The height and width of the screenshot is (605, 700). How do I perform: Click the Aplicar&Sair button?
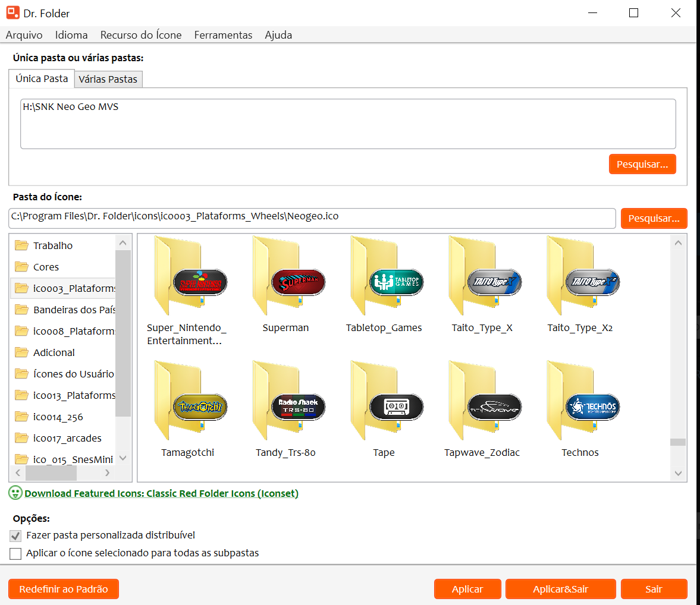point(561,589)
